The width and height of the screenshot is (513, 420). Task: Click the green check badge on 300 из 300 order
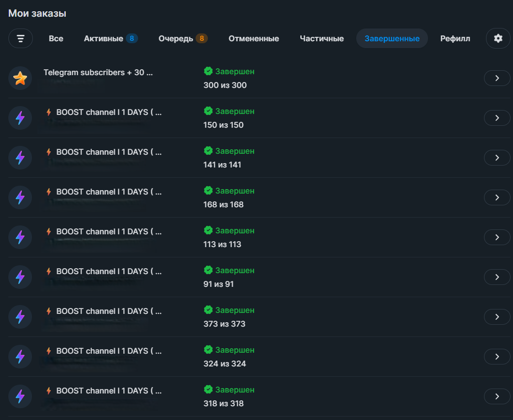[208, 71]
